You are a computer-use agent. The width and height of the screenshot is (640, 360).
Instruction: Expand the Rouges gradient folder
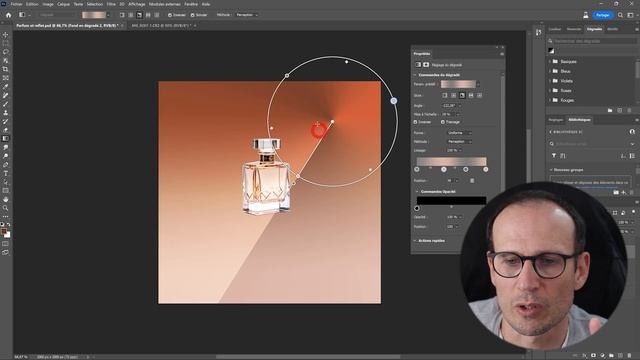coord(550,100)
